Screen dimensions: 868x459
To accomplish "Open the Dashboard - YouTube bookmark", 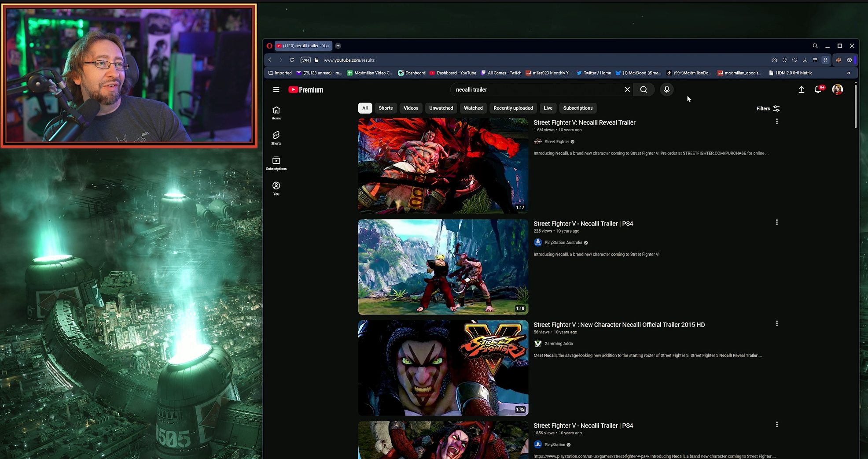I will coord(453,73).
